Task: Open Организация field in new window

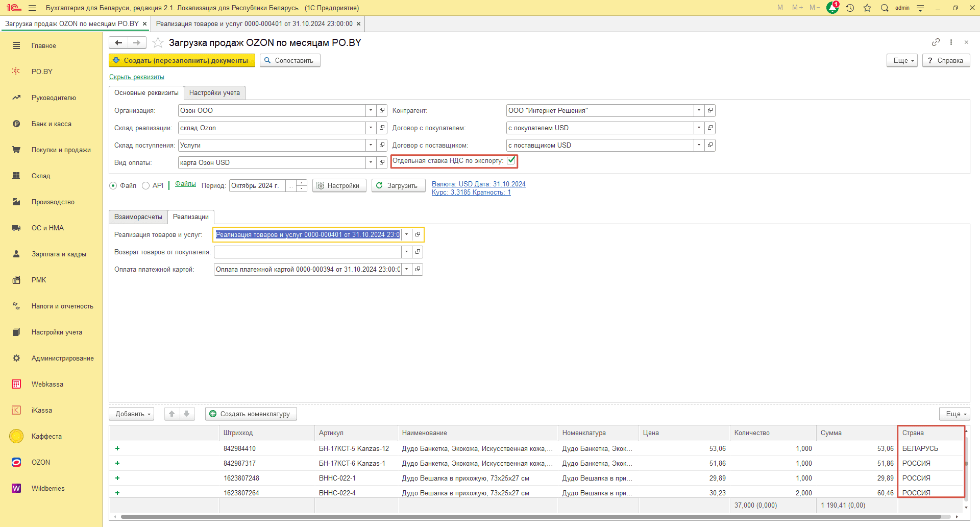Action: (x=382, y=110)
